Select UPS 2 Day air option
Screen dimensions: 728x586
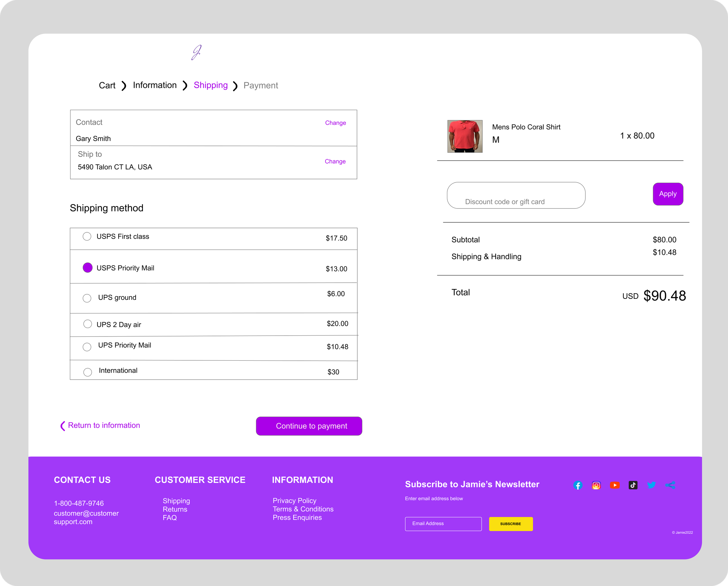point(87,324)
